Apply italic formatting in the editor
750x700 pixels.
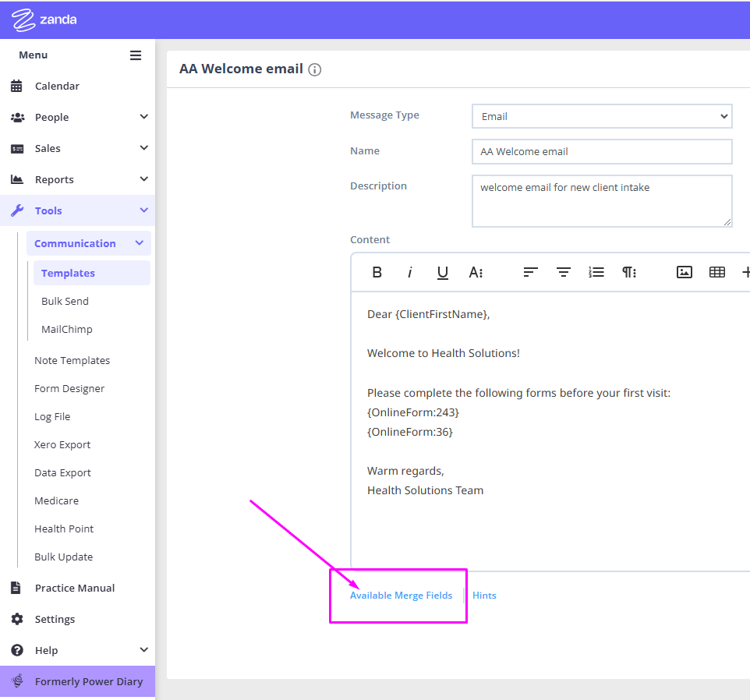(x=410, y=272)
